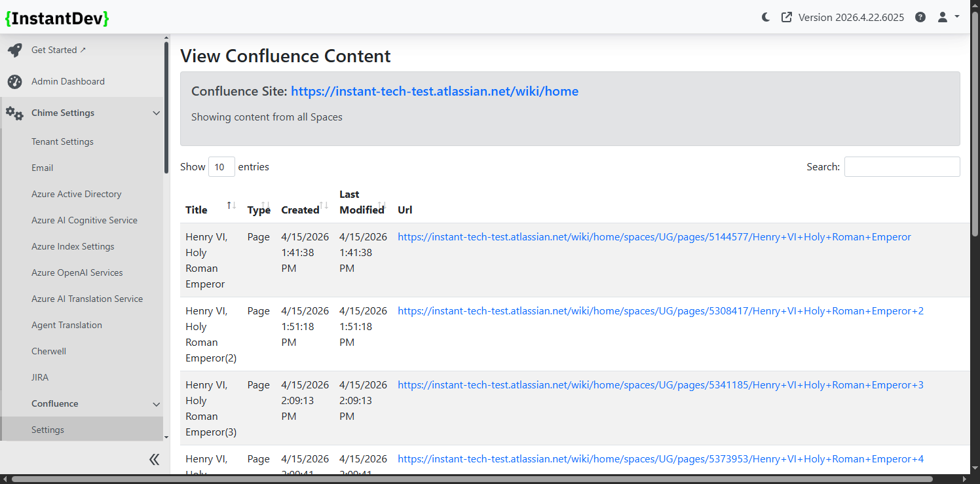Viewport: 980px width, 484px height.
Task: Open the external link icon beside Version
Action: click(787, 18)
